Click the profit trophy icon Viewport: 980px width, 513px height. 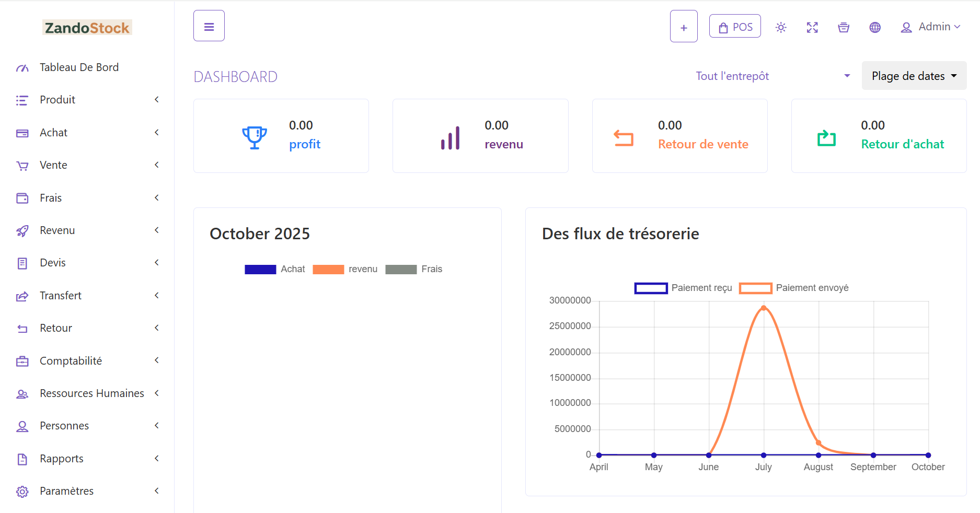point(255,137)
